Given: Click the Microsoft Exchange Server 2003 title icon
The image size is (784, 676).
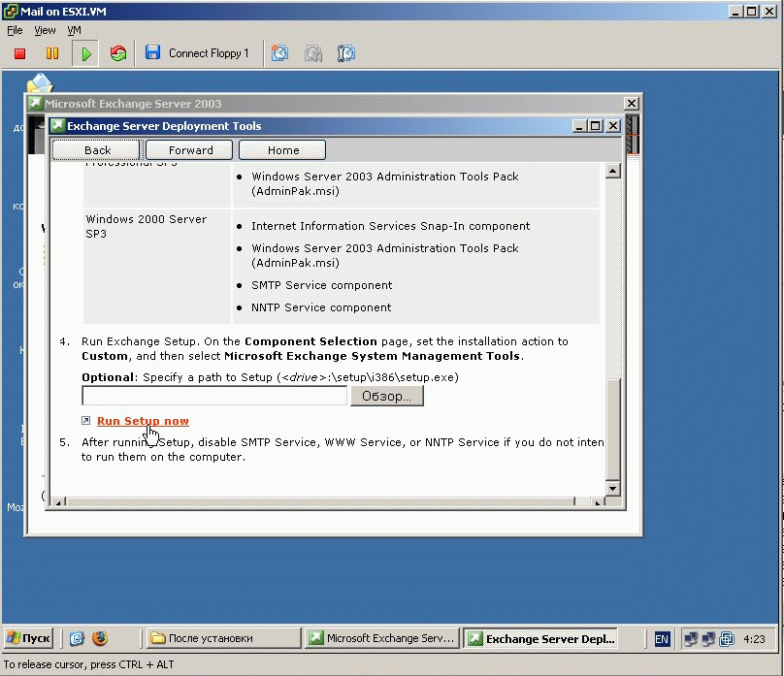Looking at the screenshot, I should 36,104.
